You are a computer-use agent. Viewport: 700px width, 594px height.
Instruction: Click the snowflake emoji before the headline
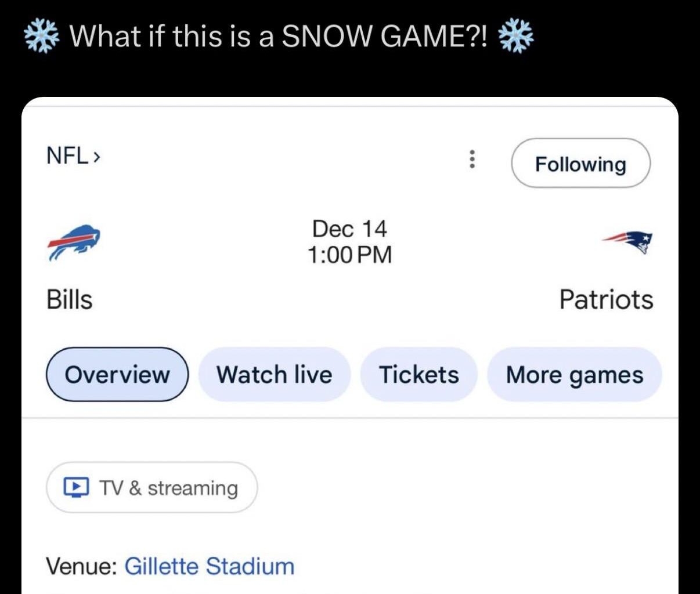tap(41, 36)
